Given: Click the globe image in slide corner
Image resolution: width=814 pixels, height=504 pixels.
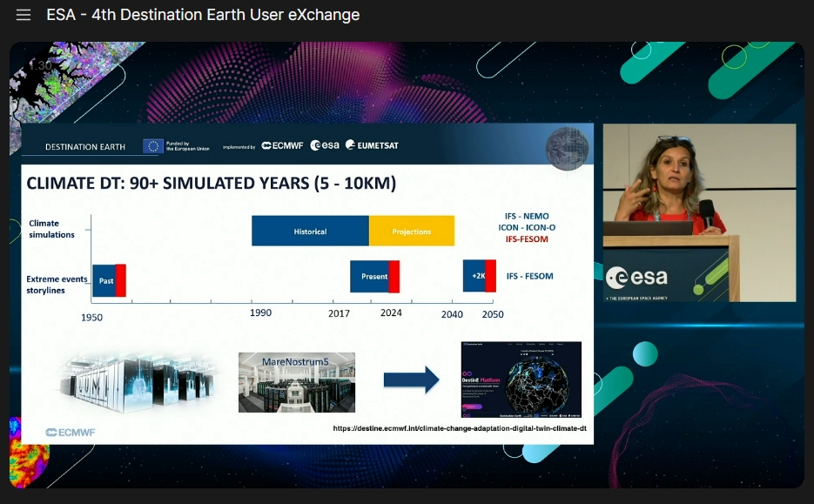Looking at the screenshot, I should [567, 149].
